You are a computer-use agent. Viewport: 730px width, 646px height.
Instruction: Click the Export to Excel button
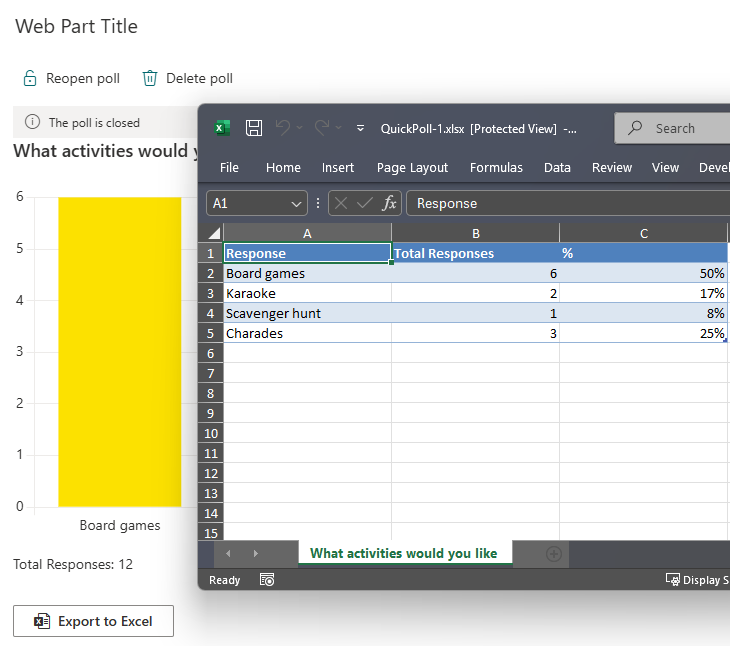[x=93, y=621]
